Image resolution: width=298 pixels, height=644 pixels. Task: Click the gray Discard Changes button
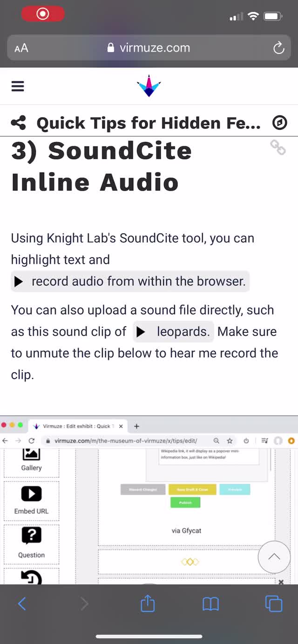coord(142,489)
